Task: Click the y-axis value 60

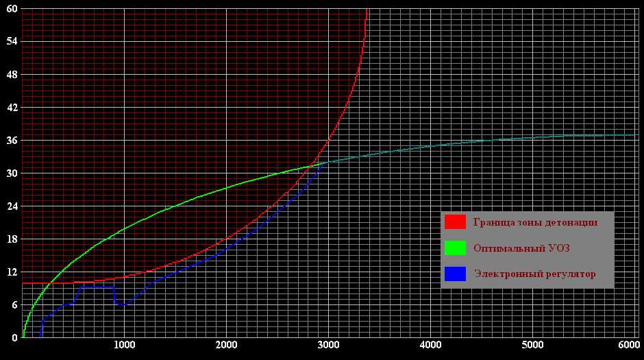Action: [x=12, y=9]
